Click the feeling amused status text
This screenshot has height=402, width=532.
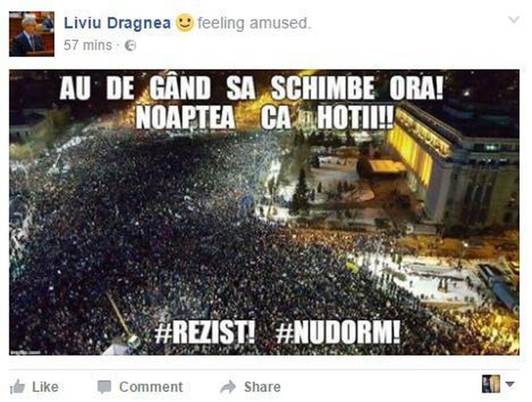(254, 23)
